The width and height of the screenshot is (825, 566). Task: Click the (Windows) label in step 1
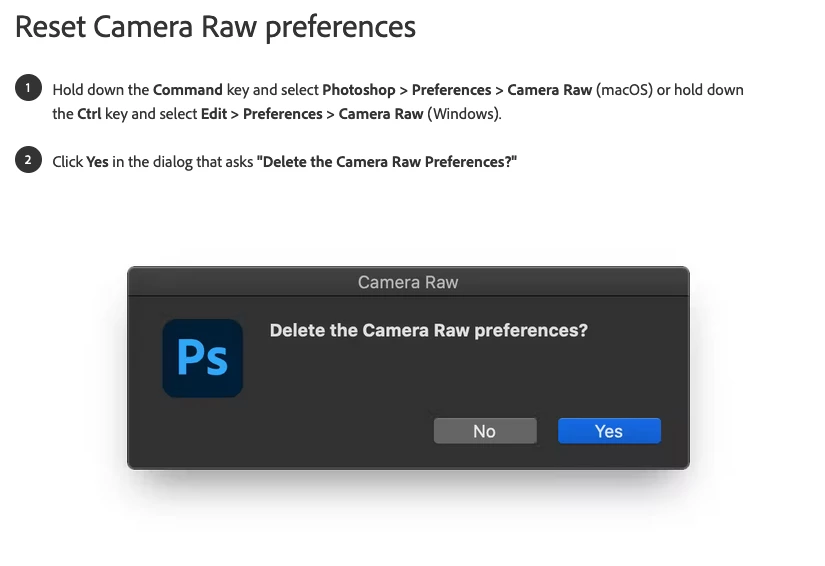click(x=464, y=114)
